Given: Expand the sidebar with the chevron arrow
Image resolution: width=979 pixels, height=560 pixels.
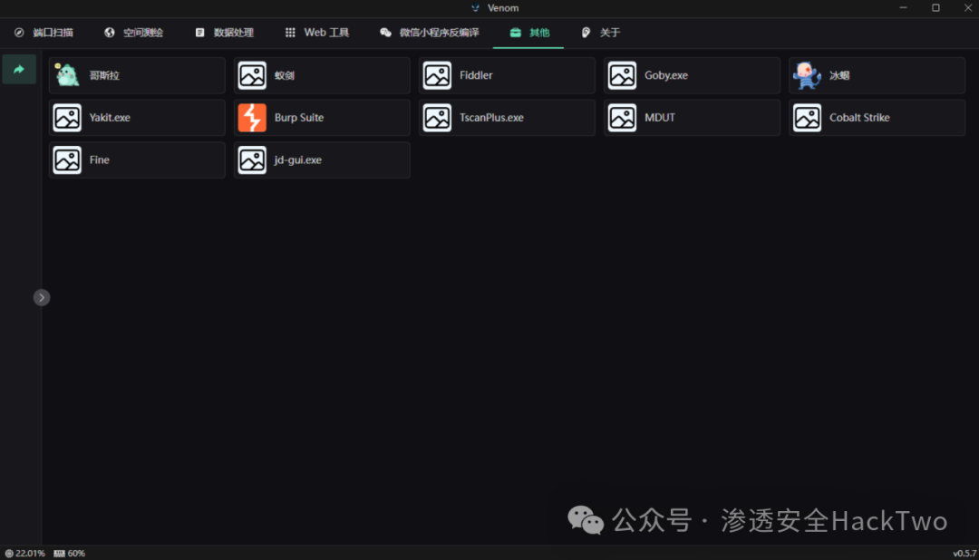Looking at the screenshot, I should click(x=41, y=297).
